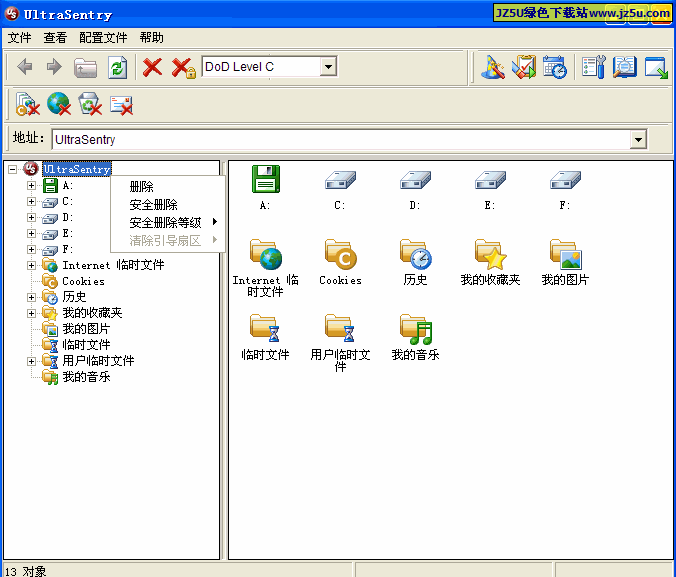
Task: Open 安全删除等级 submenu
Action: point(168,223)
